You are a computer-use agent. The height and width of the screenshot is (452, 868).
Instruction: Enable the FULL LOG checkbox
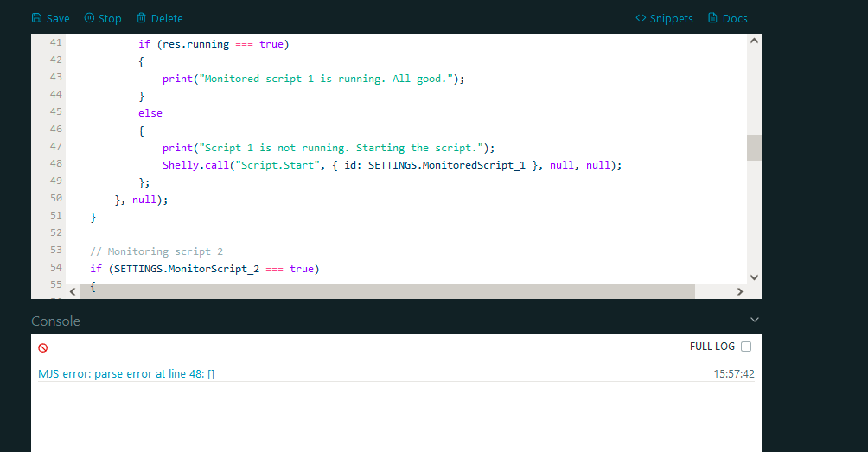click(746, 347)
